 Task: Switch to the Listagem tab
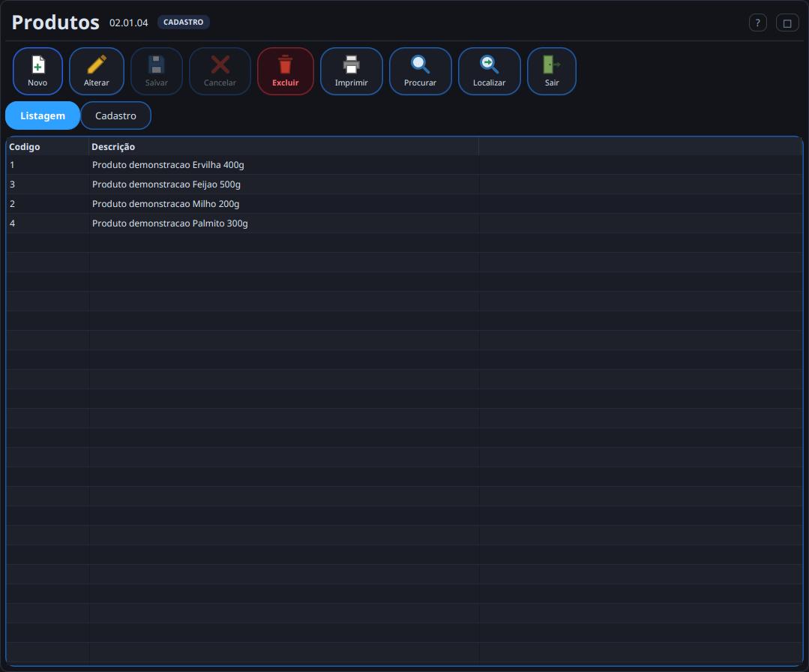pos(43,115)
